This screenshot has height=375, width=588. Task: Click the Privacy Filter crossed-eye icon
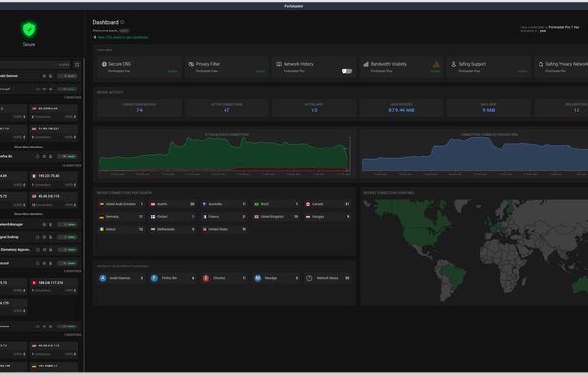pos(191,64)
